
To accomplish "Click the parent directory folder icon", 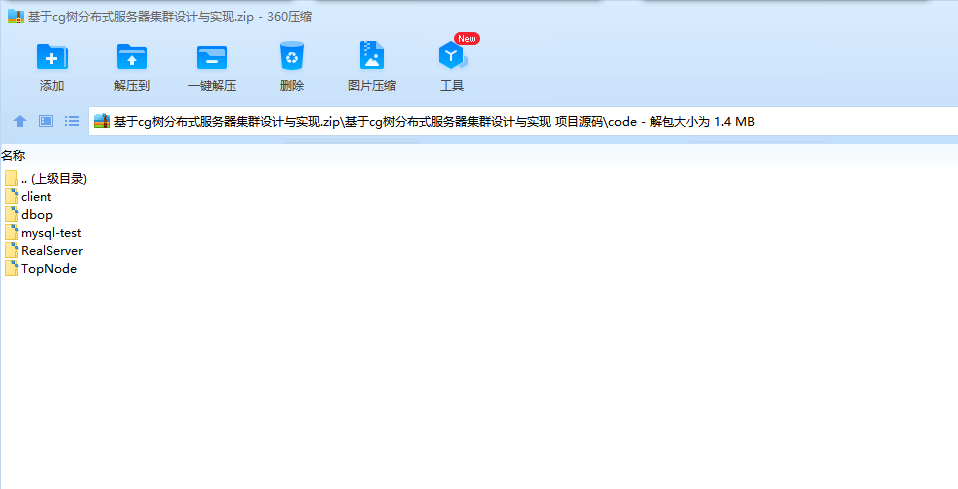I will tap(12, 178).
